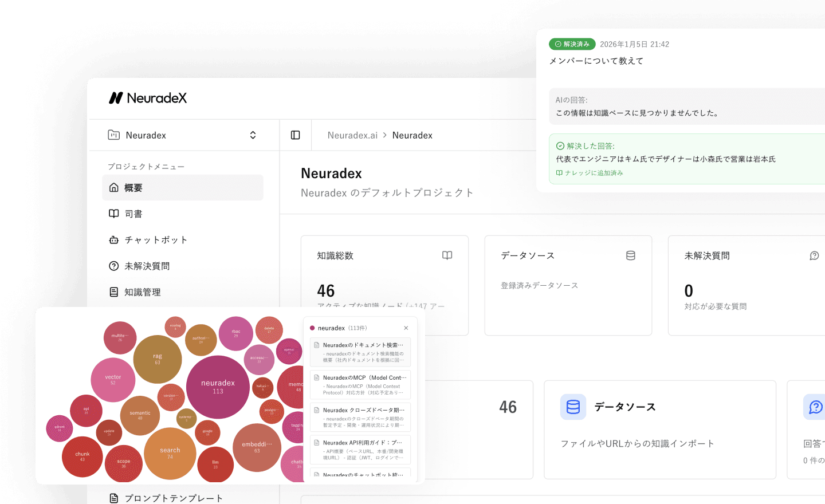Screen dimensions: 825x504
Task: Click the NeuradeX logo in the header
Action: 147,98
